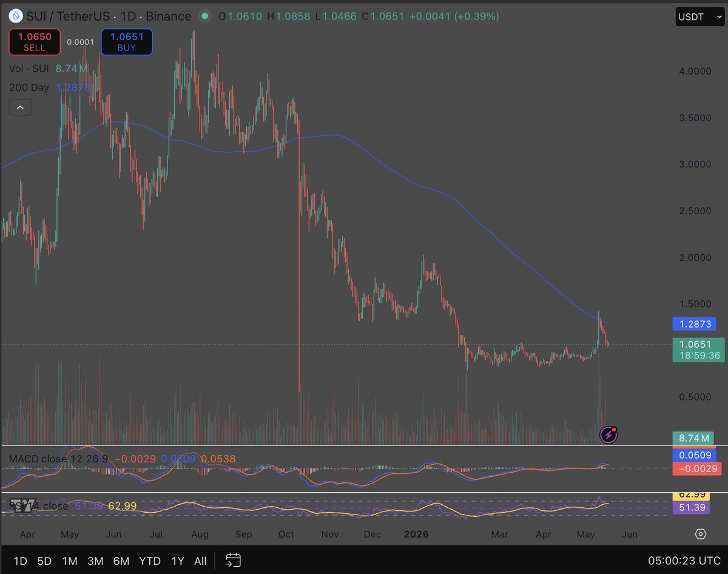Click the Jun label at right of time axis
Image resolution: width=728 pixels, height=574 pixels.
pos(630,535)
